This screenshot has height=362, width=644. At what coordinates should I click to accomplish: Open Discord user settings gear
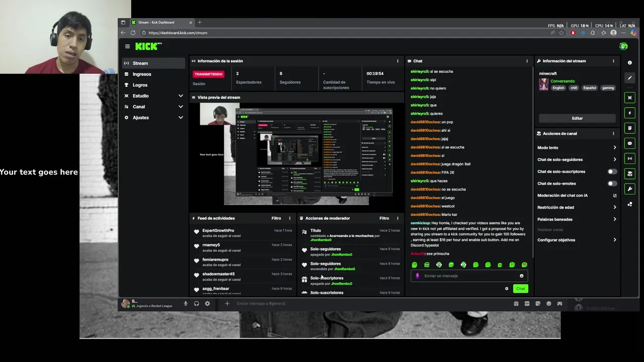207,304
